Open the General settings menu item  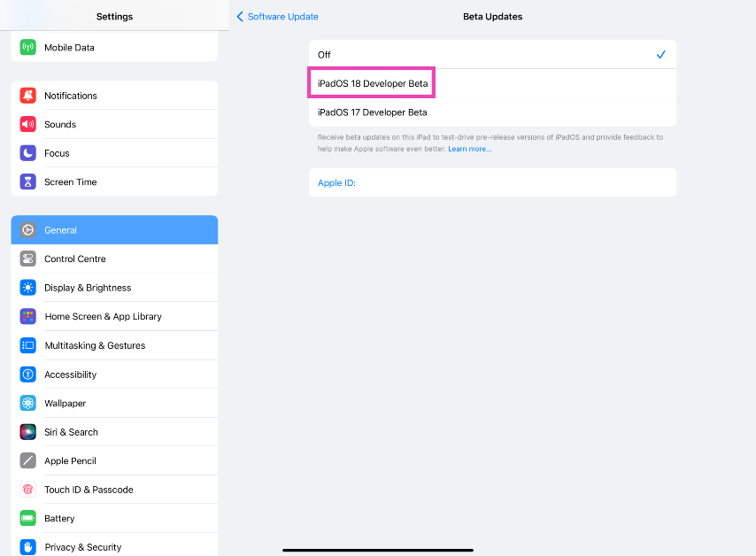tap(115, 230)
